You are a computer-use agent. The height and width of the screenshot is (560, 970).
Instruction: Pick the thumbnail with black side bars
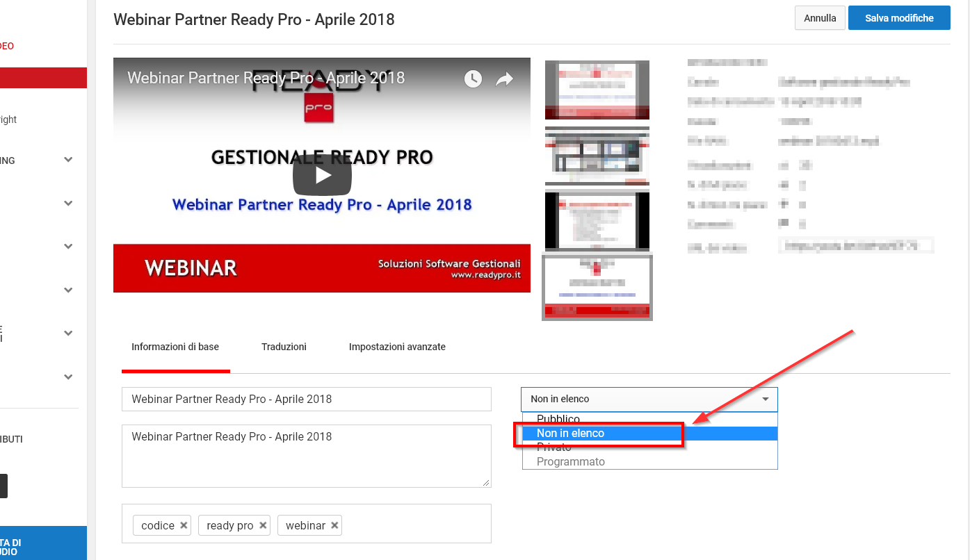(x=597, y=221)
